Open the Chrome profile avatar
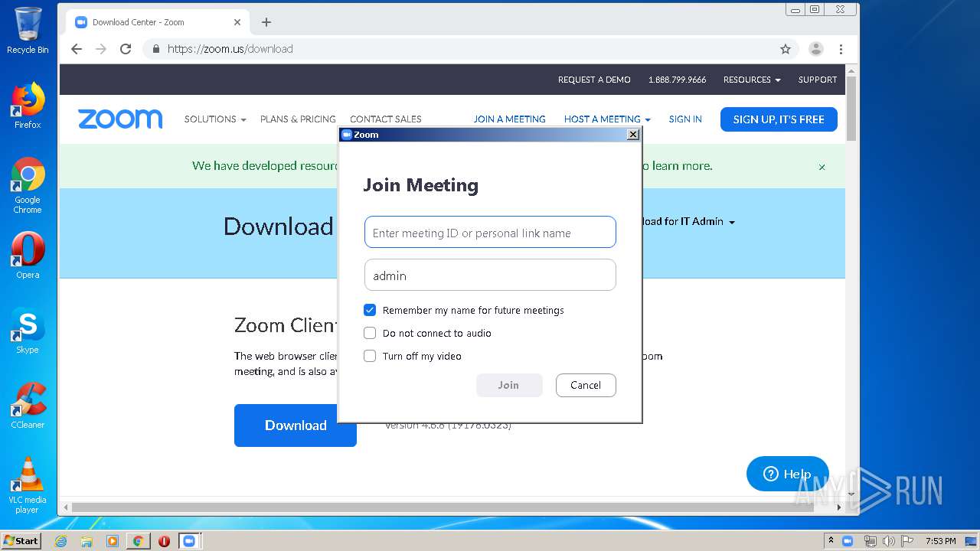This screenshot has height=551, width=980. coord(816,49)
